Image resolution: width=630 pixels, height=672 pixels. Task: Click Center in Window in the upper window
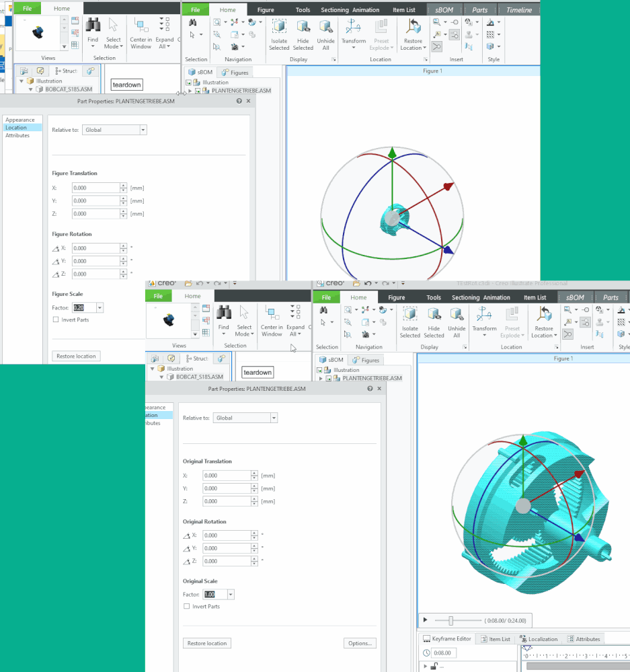(141, 34)
